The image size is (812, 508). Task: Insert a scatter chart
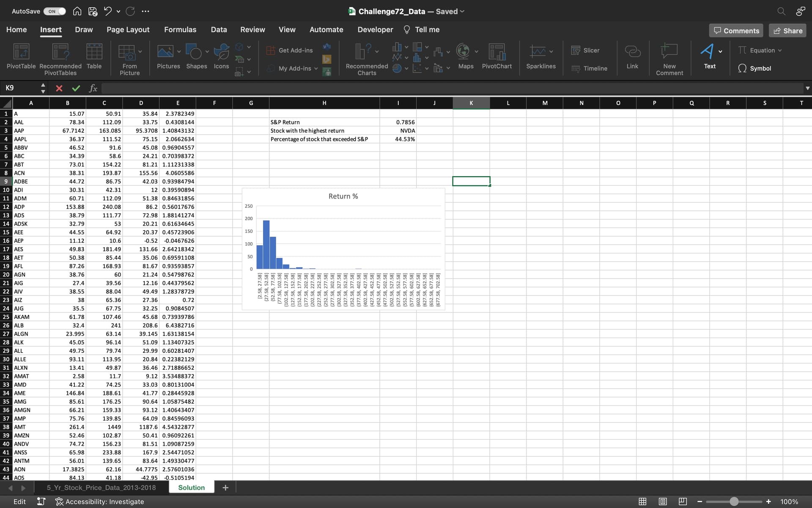(417, 68)
